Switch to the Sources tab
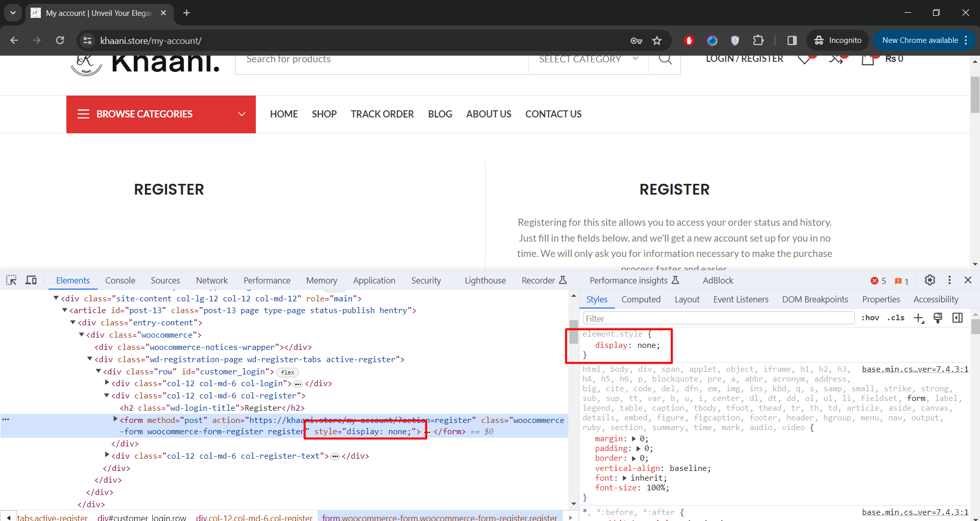The height and width of the screenshot is (521, 980). (165, 280)
